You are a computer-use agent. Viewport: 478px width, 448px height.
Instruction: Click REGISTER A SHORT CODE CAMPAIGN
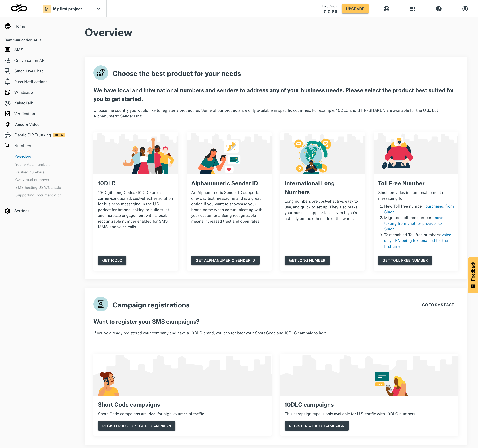point(136,426)
